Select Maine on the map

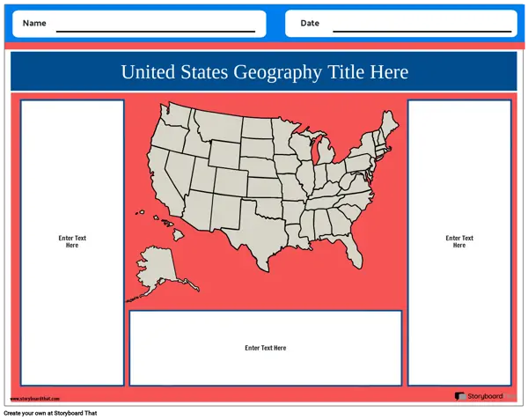(x=389, y=125)
